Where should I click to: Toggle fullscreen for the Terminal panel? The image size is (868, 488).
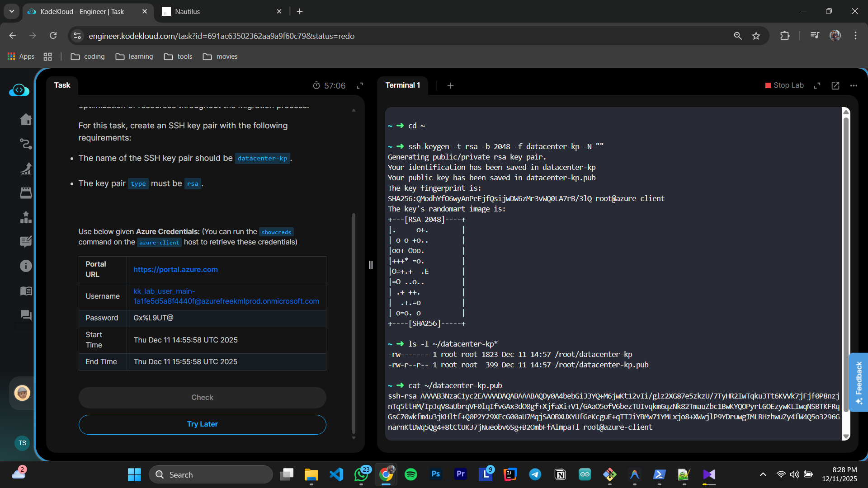[x=817, y=85]
